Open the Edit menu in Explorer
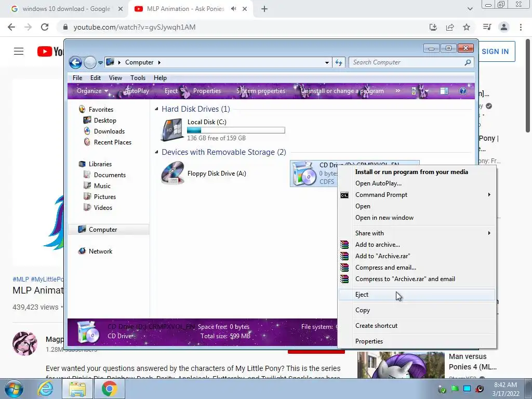 click(96, 78)
